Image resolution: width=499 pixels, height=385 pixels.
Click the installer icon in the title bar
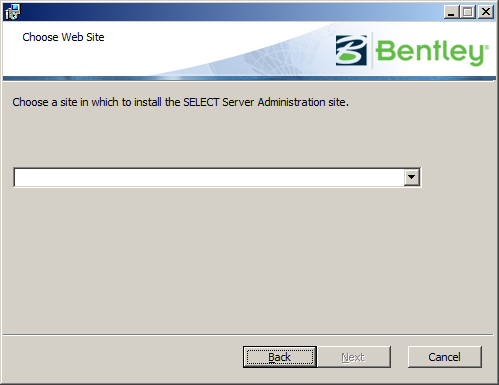pos(13,12)
